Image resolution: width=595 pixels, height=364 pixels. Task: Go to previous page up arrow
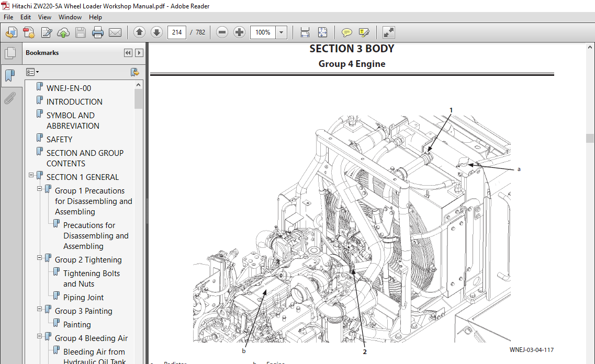point(139,32)
